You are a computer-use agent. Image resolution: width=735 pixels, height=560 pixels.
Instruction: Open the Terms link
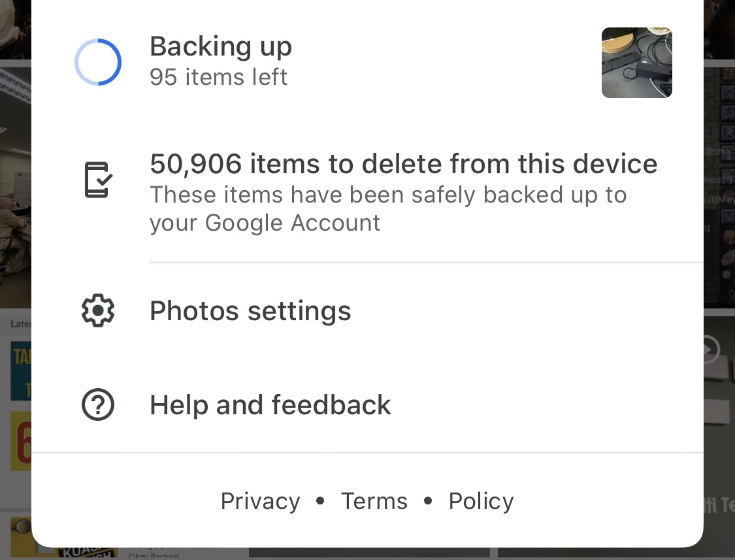[x=374, y=501]
